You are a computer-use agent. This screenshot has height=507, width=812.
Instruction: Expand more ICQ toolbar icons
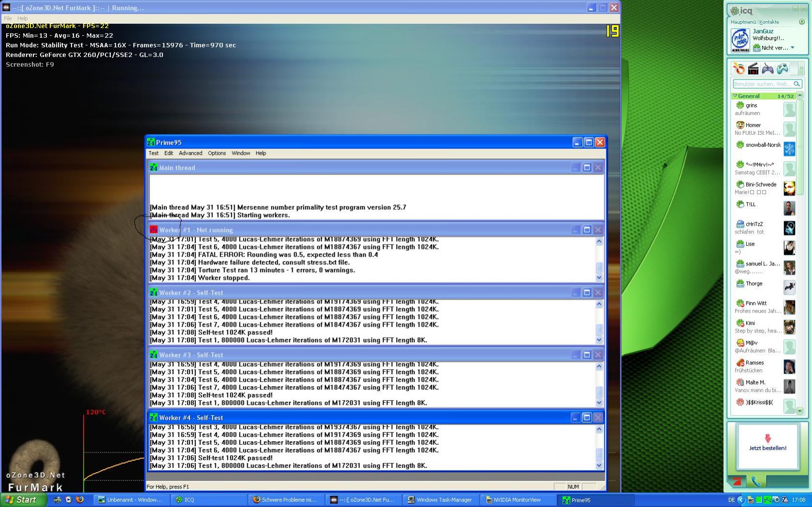801,69
